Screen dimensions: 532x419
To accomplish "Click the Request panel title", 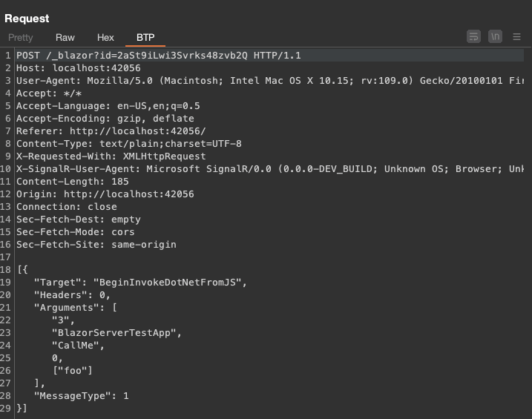I will click(27, 19).
